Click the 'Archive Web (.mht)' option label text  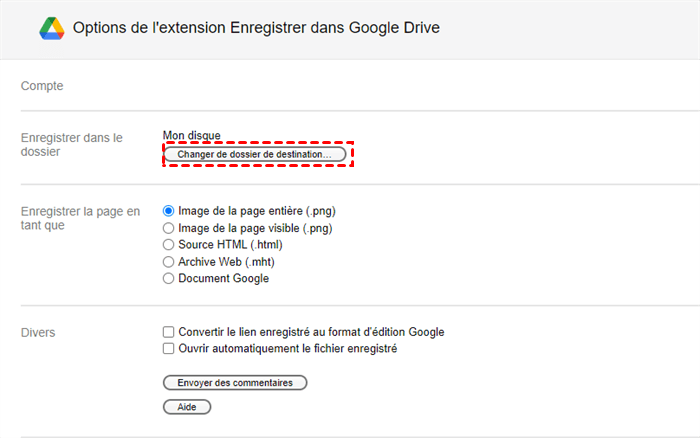click(x=226, y=262)
